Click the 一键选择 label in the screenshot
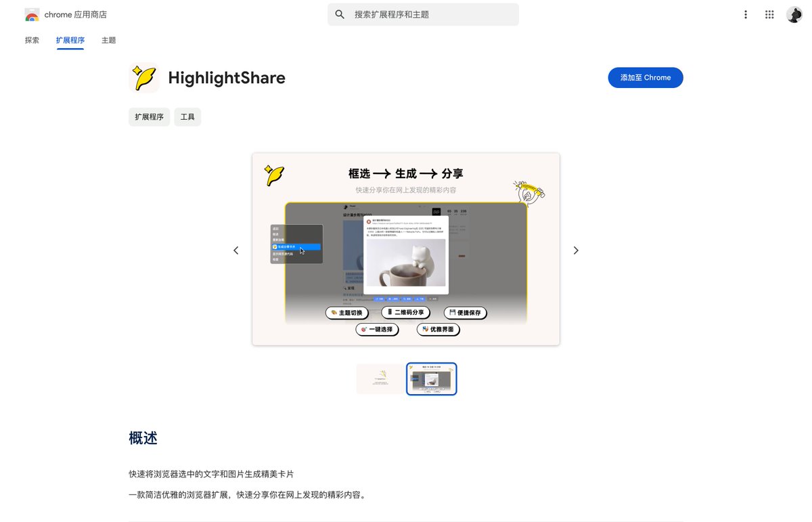The image size is (812, 522). [x=378, y=330]
